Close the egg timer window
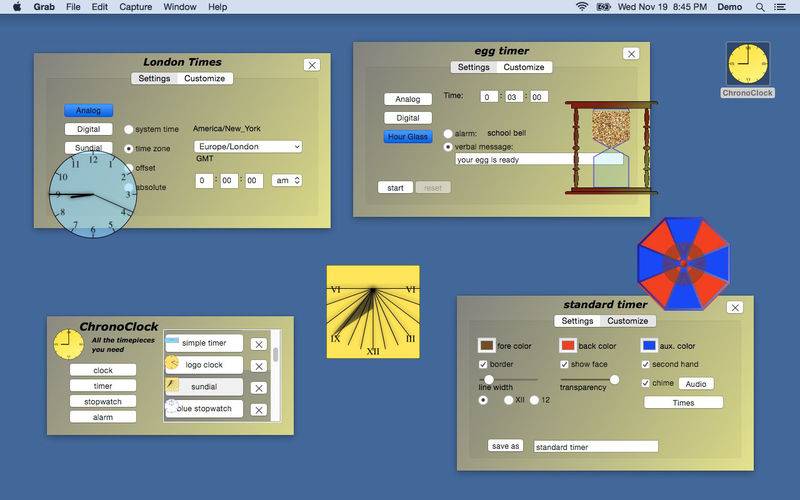 click(631, 54)
